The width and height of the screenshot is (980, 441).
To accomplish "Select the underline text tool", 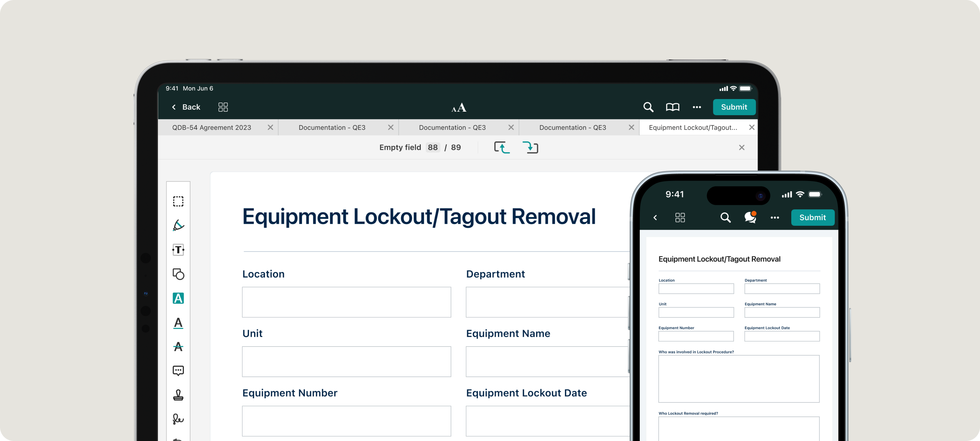I will (178, 323).
